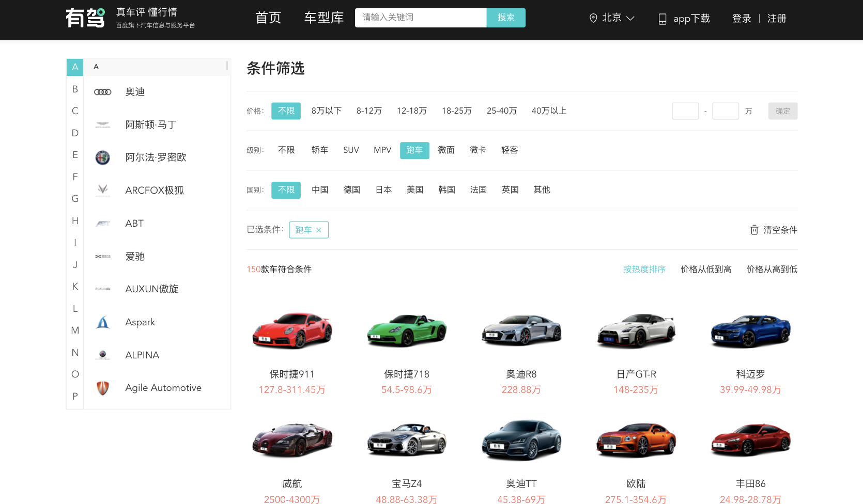Click the ALPINA brand logo
The width and height of the screenshot is (863, 504).
[103, 355]
